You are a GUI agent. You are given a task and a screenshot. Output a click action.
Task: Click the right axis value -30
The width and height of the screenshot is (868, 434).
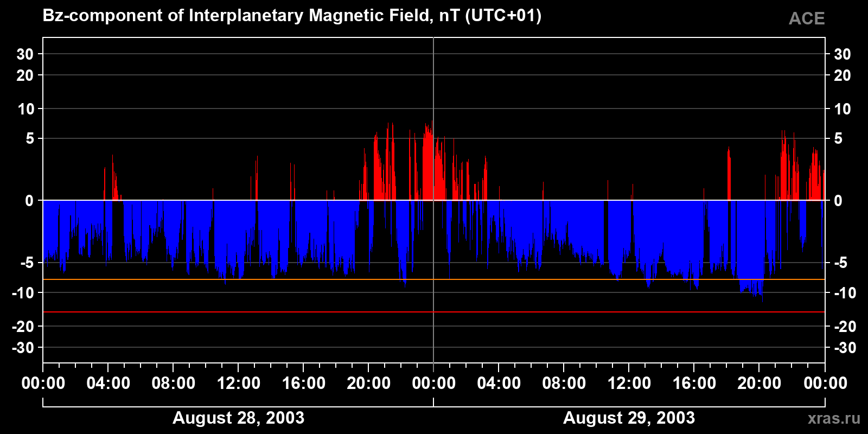(x=845, y=348)
